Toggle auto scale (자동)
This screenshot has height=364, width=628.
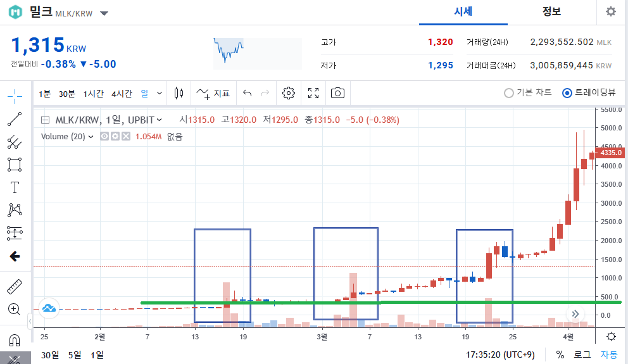click(x=609, y=355)
